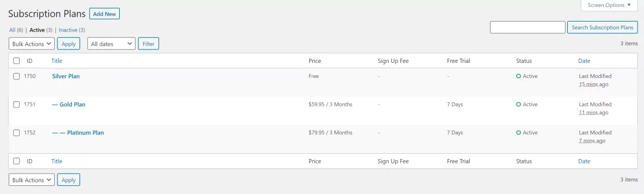The width and height of the screenshot is (644, 194).
Task: Expand the All dates filter dropdown
Action: tap(112, 44)
